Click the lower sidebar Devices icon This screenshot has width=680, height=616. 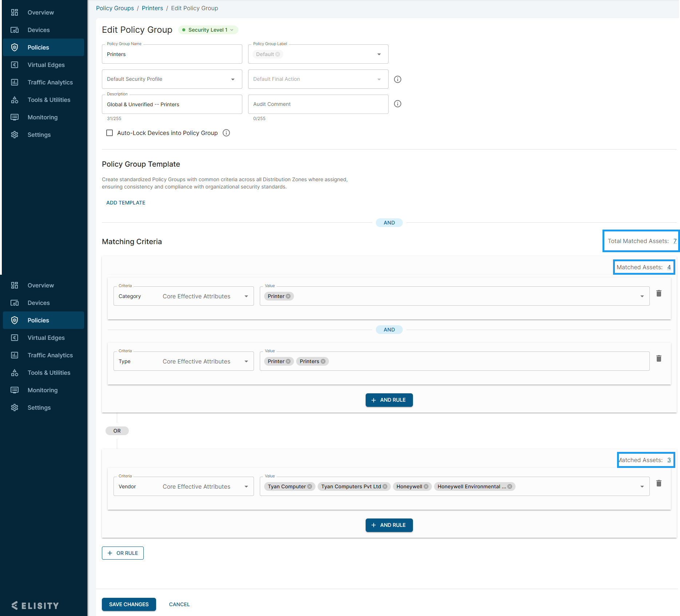coord(15,303)
